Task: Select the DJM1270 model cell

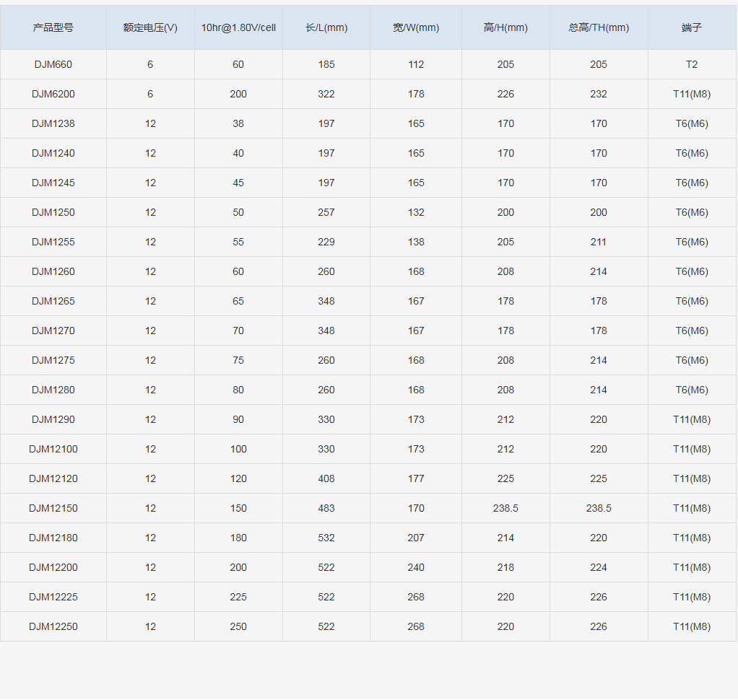Action: coord(53,331)
